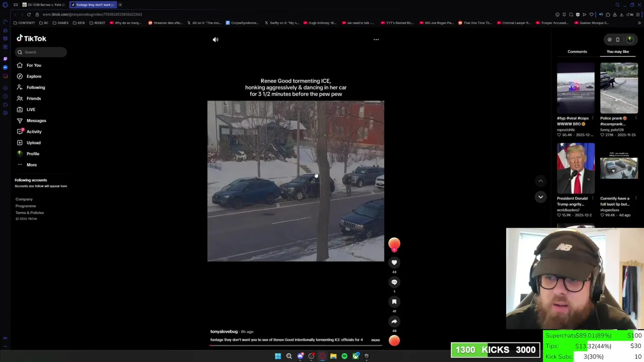This screenshot has height=362, width=644.
Task: Open KICK bookmarks folder
Action: tap(78, 23)
